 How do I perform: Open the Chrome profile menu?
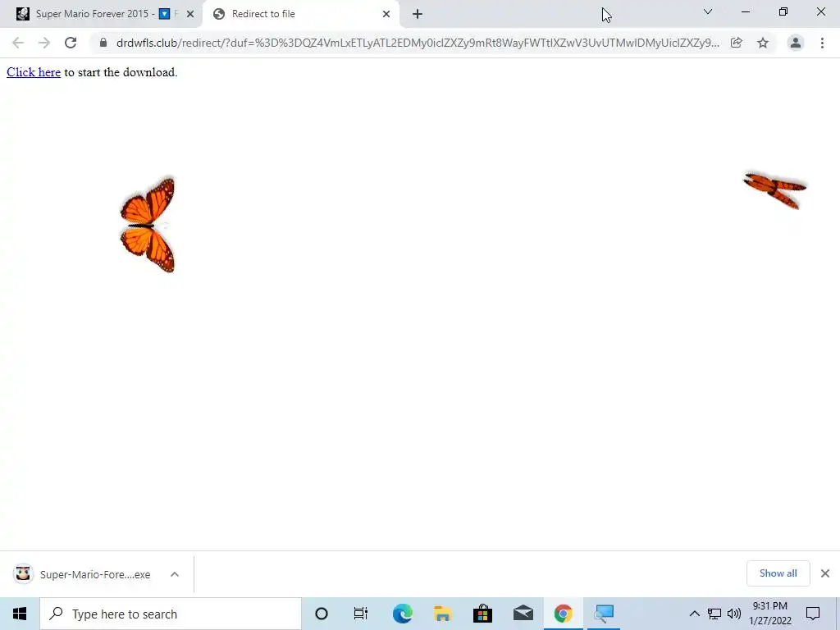[796, 43]
